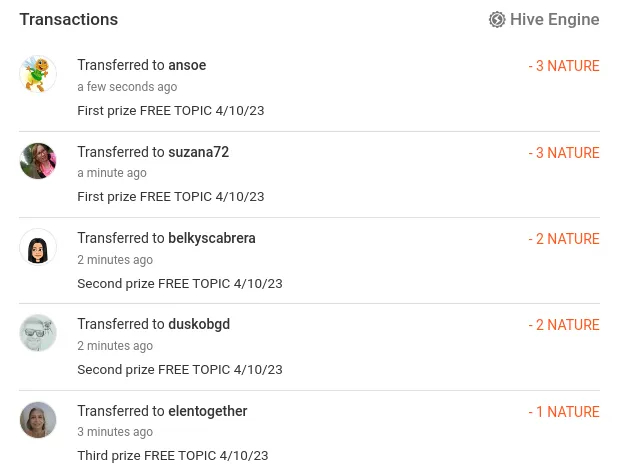Click the 'a few seconds ago' timestamp

(127, 87)
